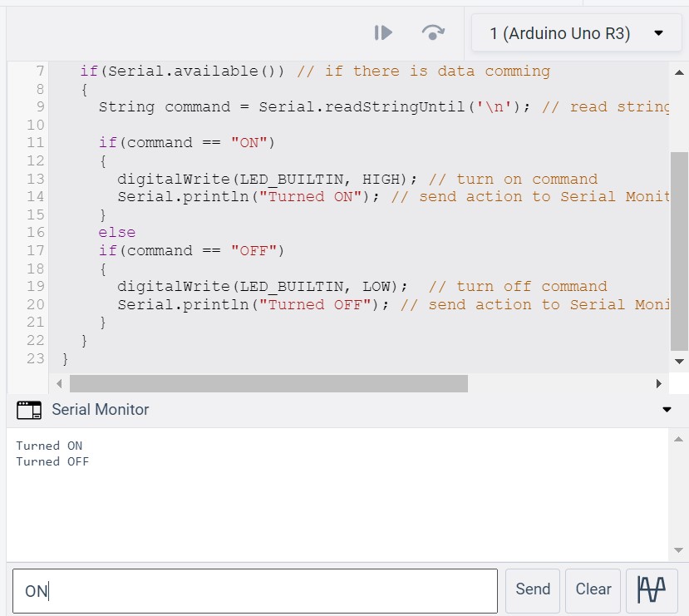Click the Clear button
Image resolution: width=689 pixels, height=616 pixels.
(593, 590)
